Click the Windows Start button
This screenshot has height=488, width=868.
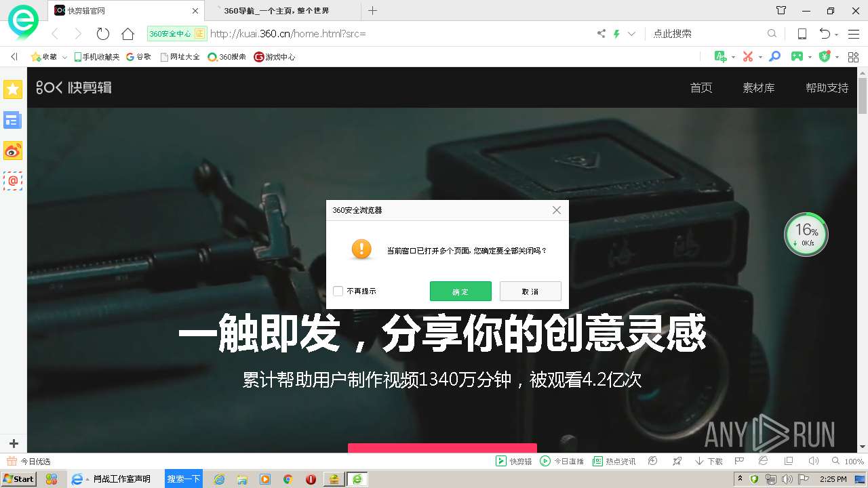pyautogui.click(x=19, y=479)
